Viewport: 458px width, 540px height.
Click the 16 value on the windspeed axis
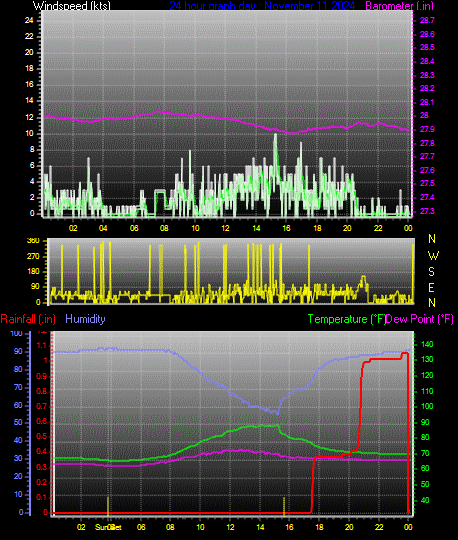29,85
